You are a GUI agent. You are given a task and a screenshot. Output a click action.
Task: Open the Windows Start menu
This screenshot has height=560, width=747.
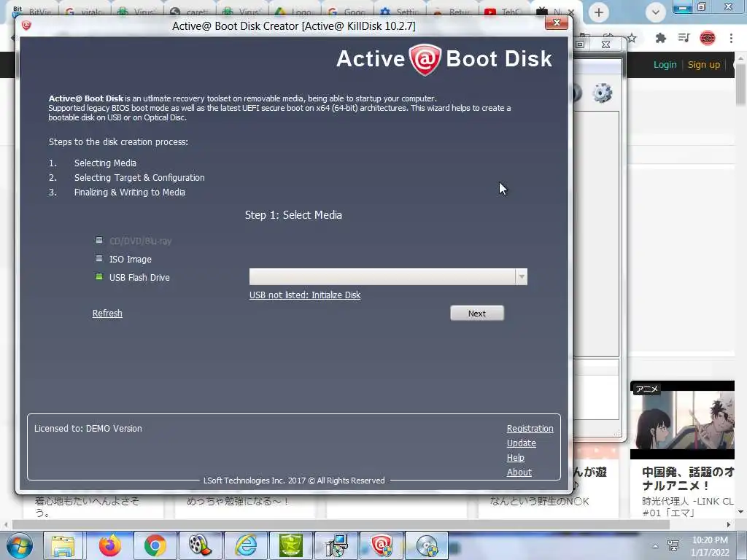click(19, 545)
